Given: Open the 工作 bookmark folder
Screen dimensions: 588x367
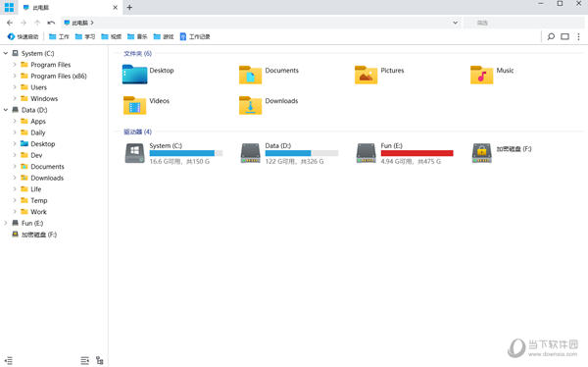Looking at the screenshot, I should [59, 36].
